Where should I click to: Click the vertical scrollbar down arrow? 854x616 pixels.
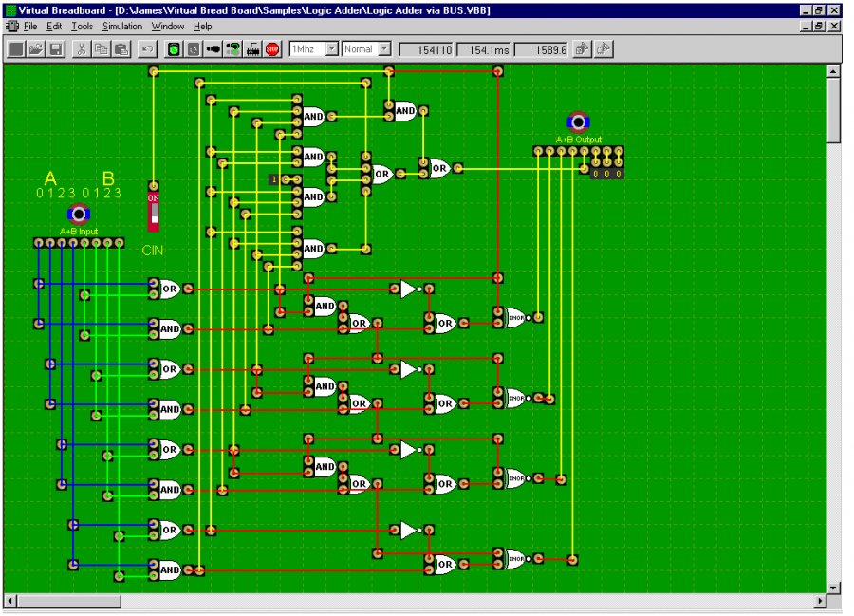(x=834, y=588)
